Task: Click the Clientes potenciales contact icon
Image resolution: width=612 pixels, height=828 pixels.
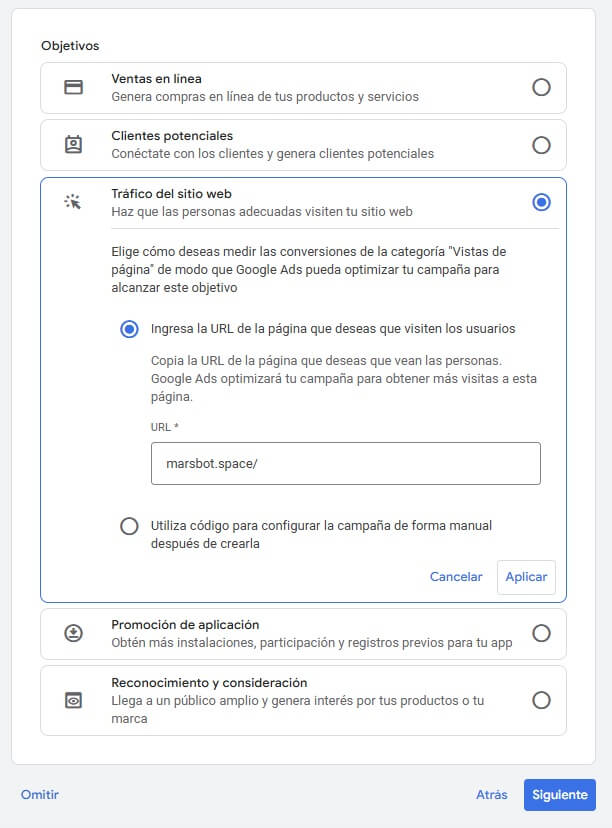Action: tap(73, 145)
